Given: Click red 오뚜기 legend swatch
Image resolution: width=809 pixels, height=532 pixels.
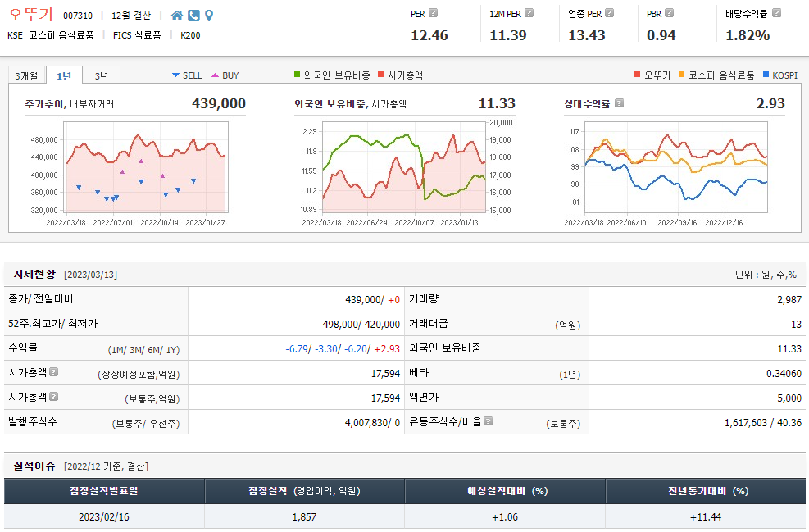Looking at the screenshot, I should coord(637,75).
